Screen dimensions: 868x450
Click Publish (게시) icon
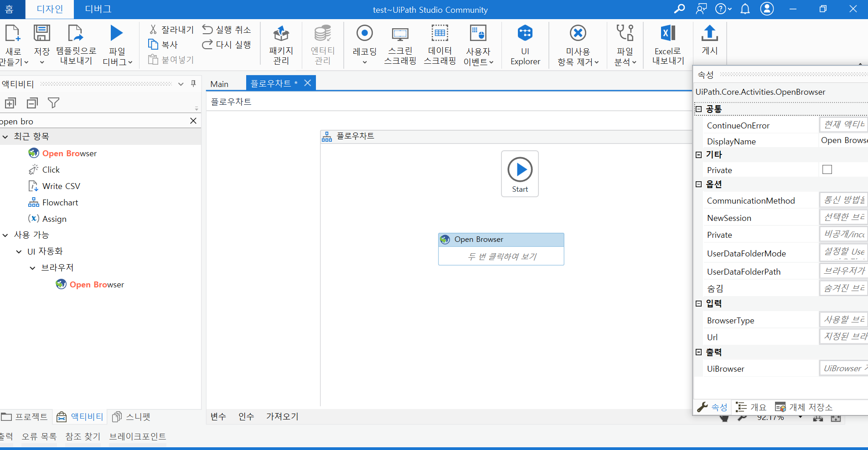coord(710,33)
